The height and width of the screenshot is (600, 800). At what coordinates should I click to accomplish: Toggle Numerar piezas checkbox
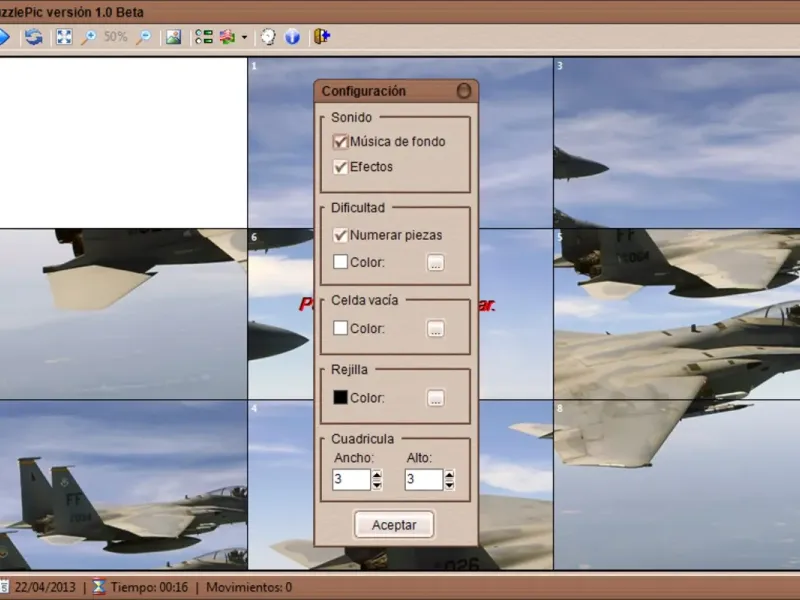pyautogui.click(x=340, y=235)
